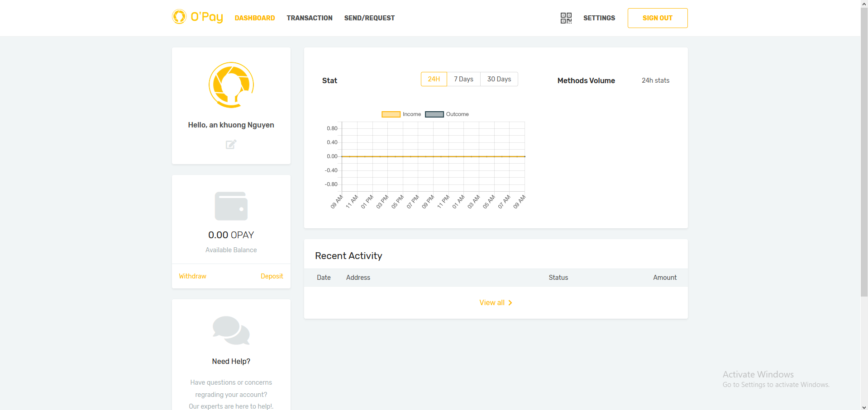The width and height of the screenshot is (868, 410).
Task: Click the wallet balance icon
Action: click(x=231, y=206)
